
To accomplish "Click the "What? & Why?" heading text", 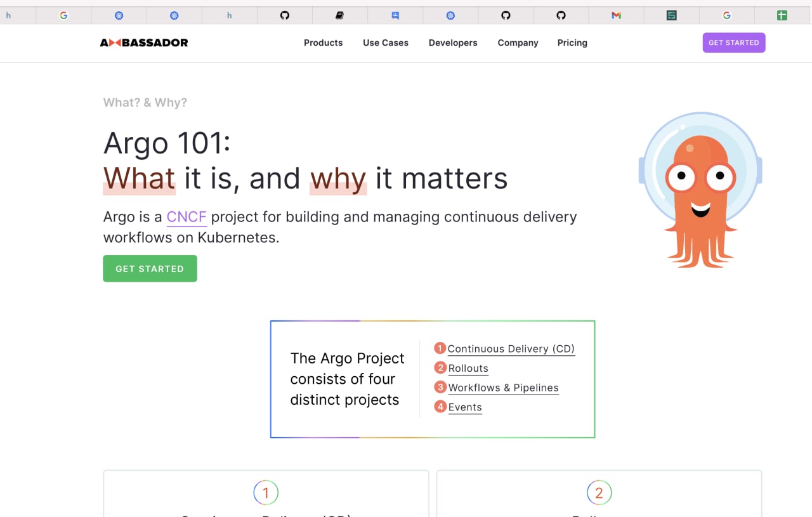I will (145, 103).
